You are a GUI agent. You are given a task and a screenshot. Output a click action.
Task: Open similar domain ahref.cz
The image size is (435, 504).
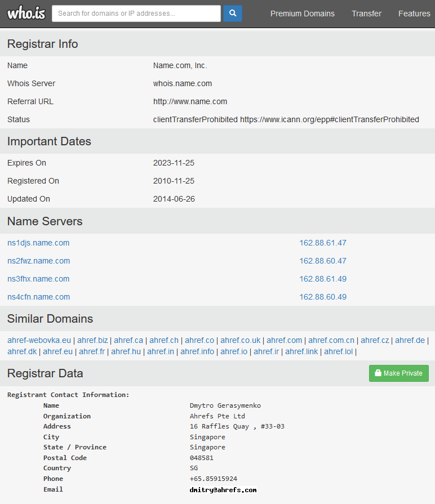pyautogui.click(x=375, y=340)
